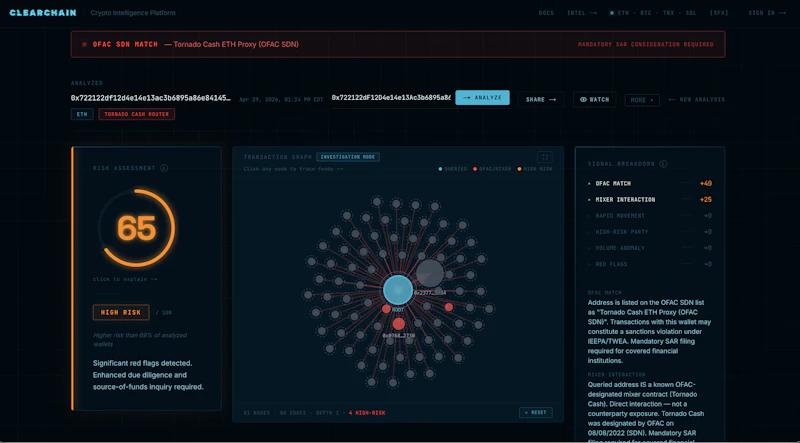Image resolution: width=800 pixels, height=443 pixels.
Task: Click the large gray 0x2377 node
Action: tap(430, 274)
